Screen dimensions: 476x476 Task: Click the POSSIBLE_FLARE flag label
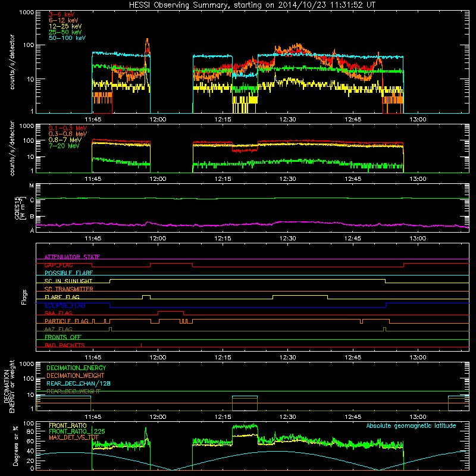pos(68,273)
